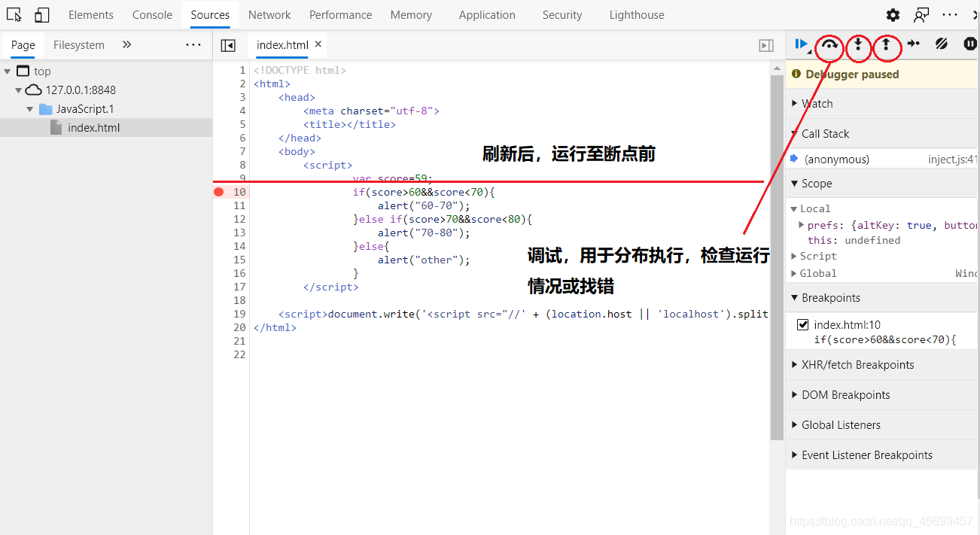980x535 pixels.
Task: Open the navigator pane three-dot menu
Action: click(x=193, y=44)
